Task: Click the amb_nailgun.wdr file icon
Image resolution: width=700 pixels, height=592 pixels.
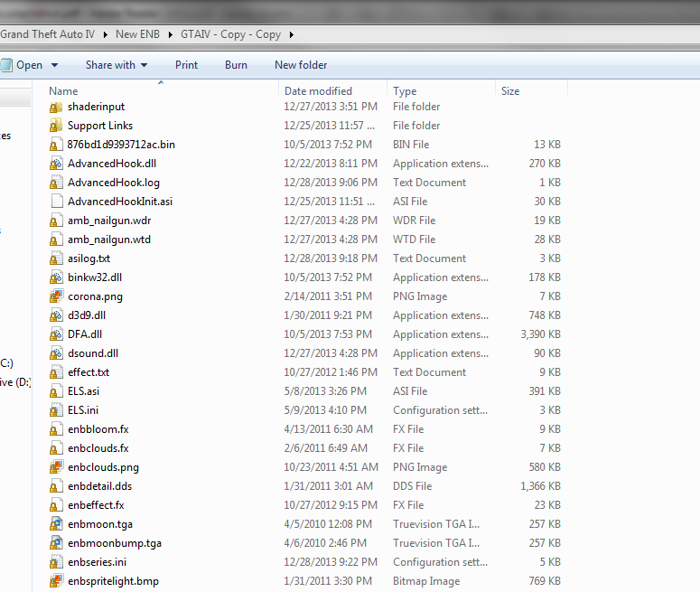Action: [56, 221]
